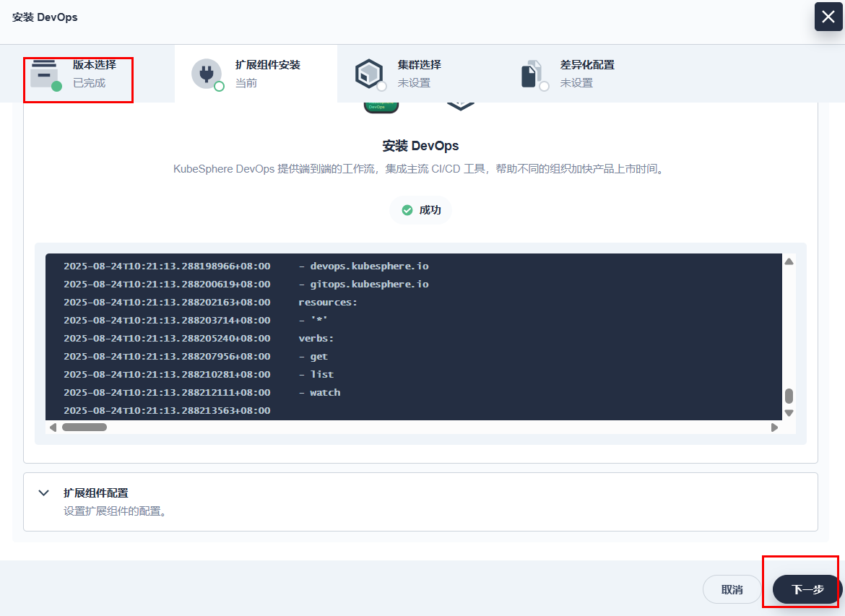Click the KubeSphere DevOps description text
The image size is (845, 616).
click(x=420, y=169)
